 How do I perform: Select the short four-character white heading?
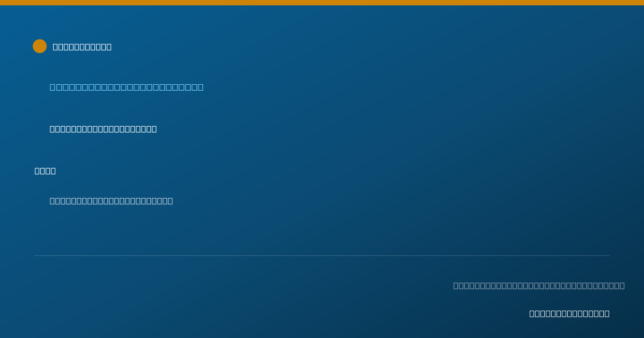pos(45,171)
